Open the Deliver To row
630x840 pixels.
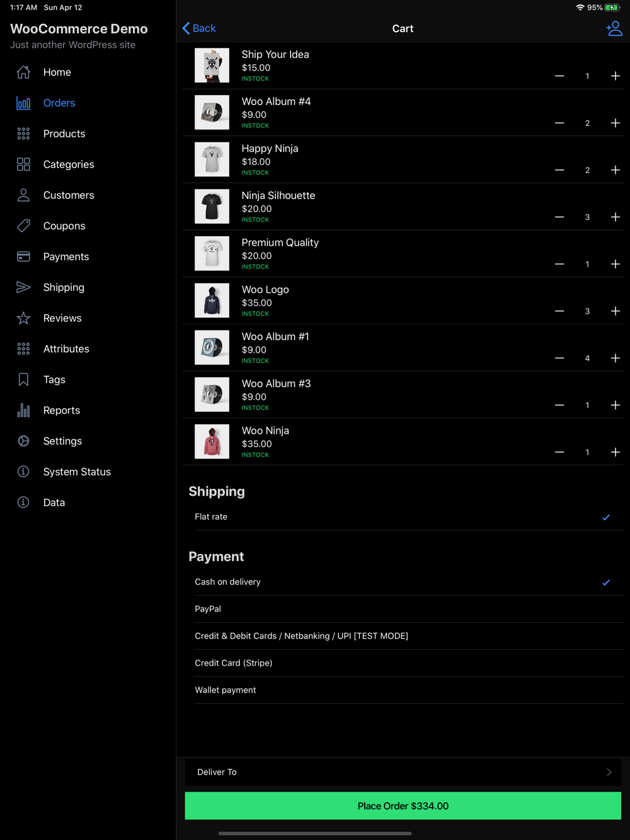click(403, 772)
